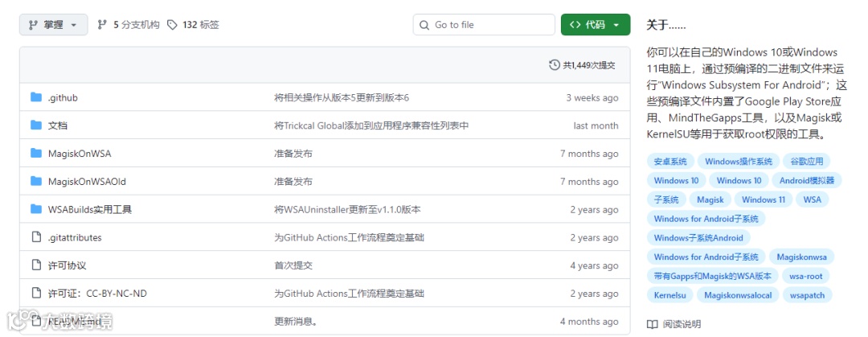The image size is (868, 337).
Task: Click the 4 years ago timestamp
Action: pos(595,265)
